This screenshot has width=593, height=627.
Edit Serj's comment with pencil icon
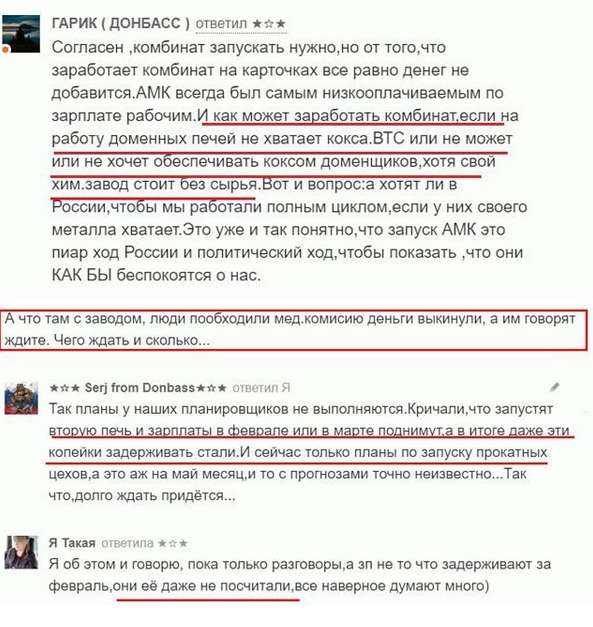pyautogui.click(x=555, y=387)
